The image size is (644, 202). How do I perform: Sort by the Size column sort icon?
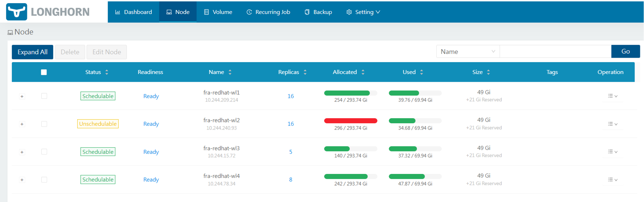pos(488,72)
